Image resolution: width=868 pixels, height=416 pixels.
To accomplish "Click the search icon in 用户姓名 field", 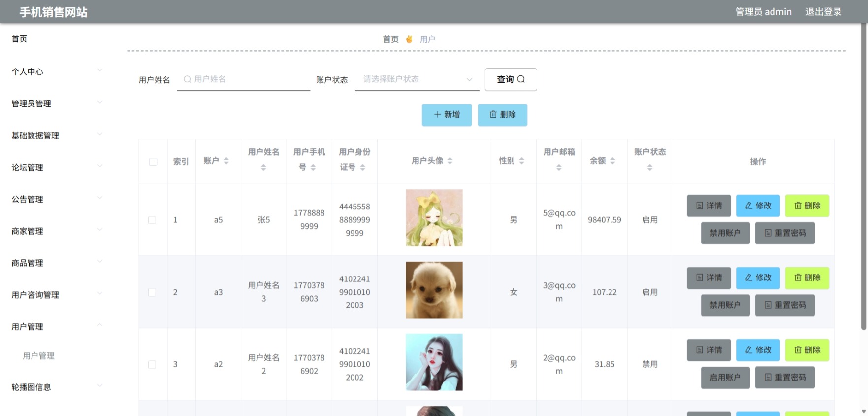I will [187, 79].
